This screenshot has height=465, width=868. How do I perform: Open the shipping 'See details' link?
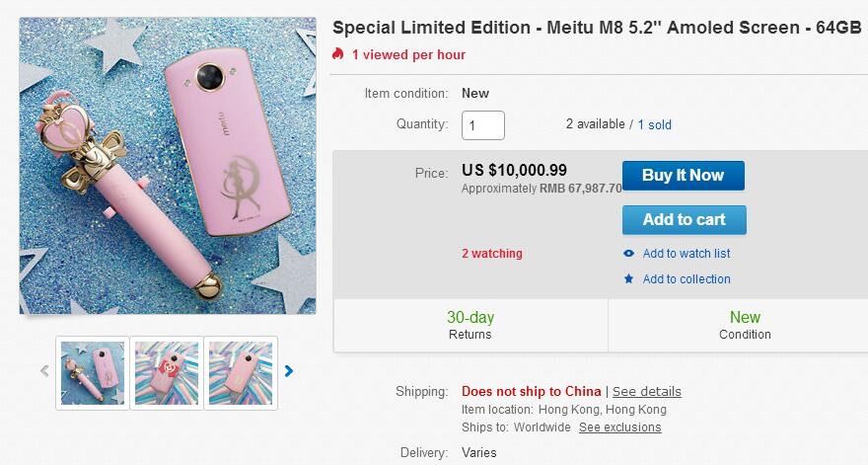point(647,391)
